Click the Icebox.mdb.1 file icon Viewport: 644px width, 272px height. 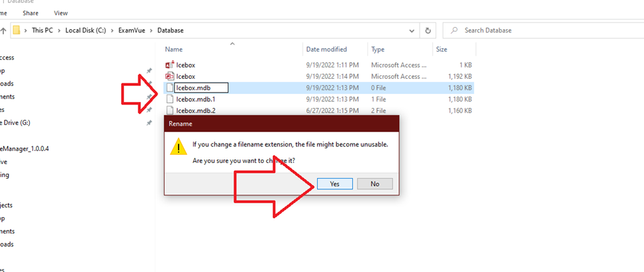point(169,99)
